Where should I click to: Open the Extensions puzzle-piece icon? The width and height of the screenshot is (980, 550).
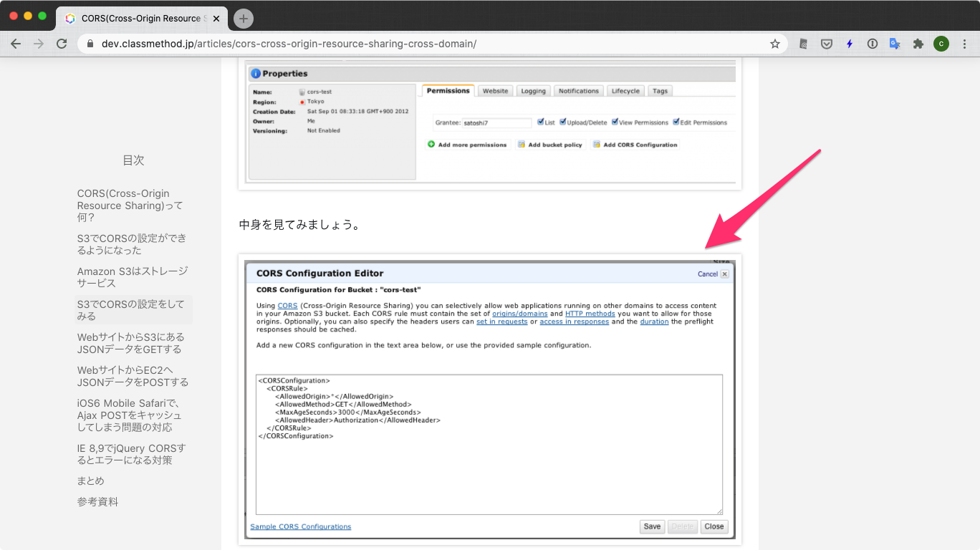[x=918, y=44]
